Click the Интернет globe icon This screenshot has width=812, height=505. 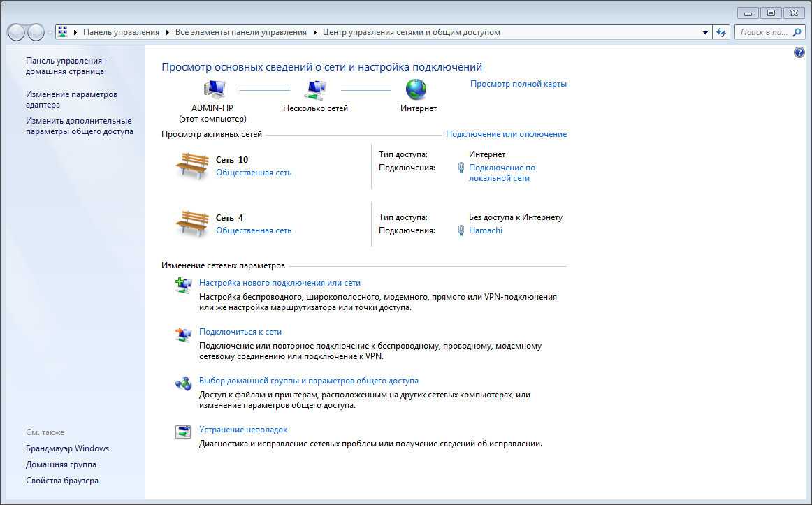click(416, 89)
